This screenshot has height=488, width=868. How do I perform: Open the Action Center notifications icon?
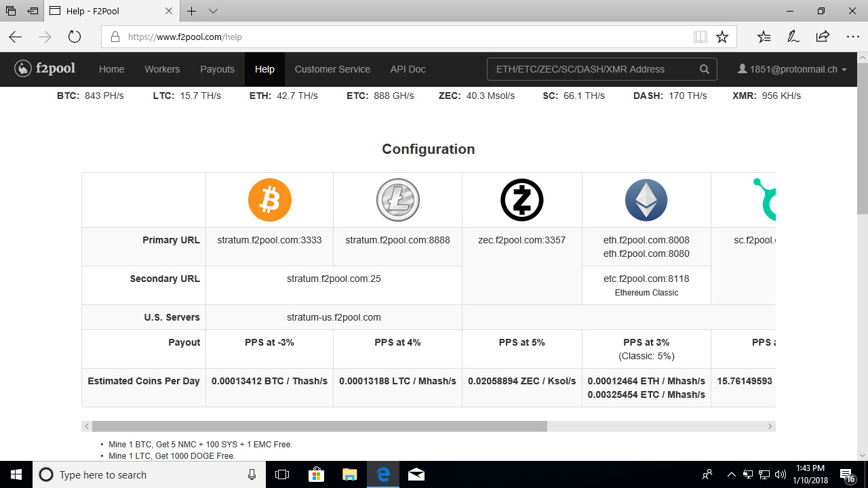[848, 474]
